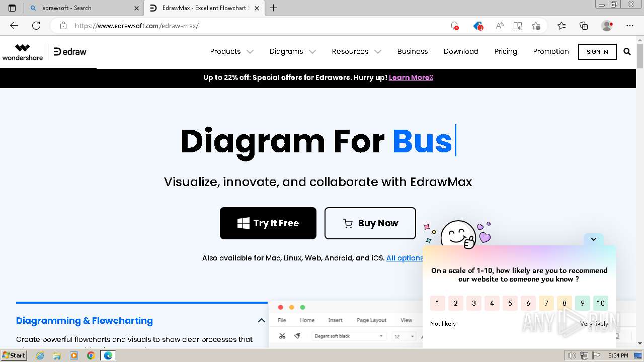Close the edrawsoft Search tab
The height and width of the screenshot is (362, 644).
coord(137,8)
